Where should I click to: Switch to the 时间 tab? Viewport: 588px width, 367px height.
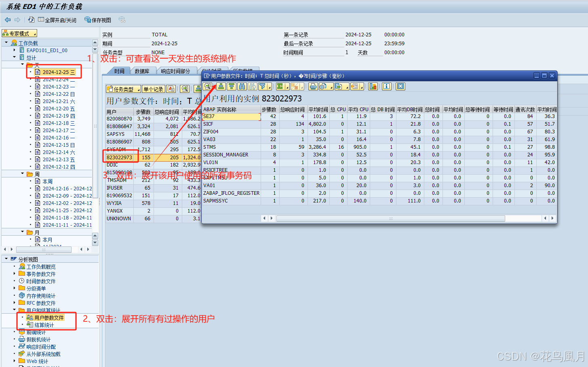coord(119,71)
